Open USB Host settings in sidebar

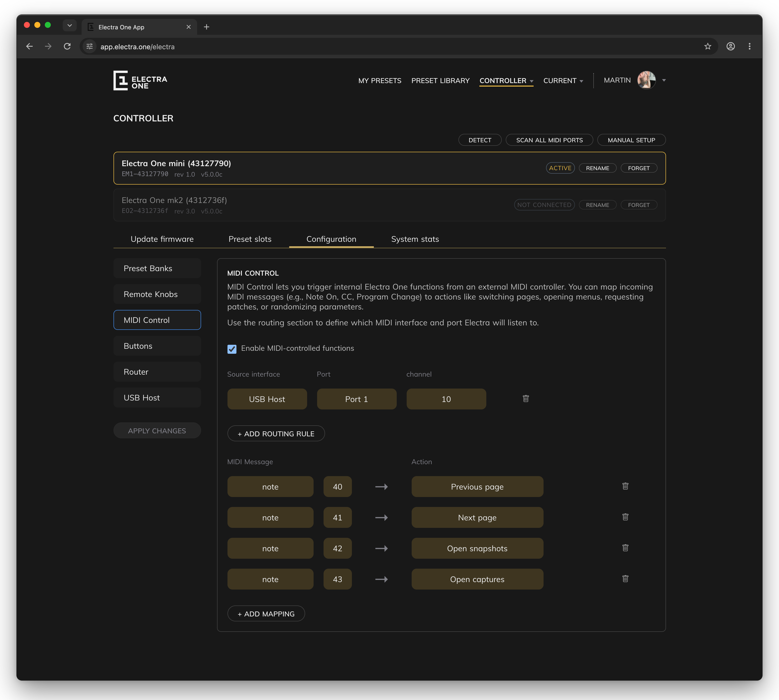click(x=157, y=397)
